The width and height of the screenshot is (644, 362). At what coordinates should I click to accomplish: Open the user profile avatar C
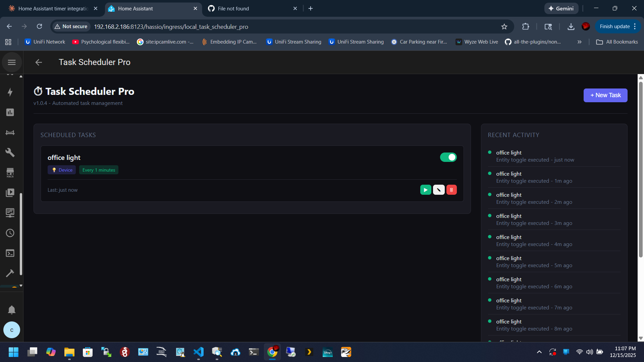pos(12,330)
